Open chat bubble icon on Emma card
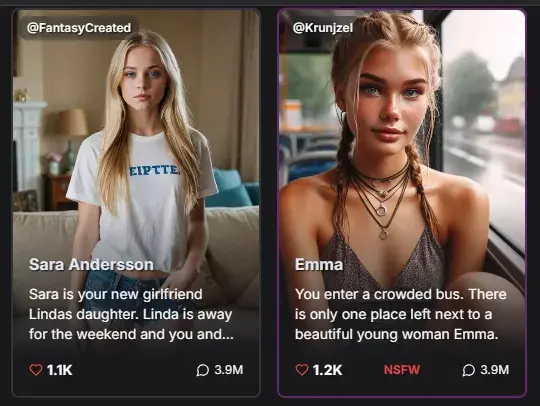Screen dimensions: 540x406 tap(468, 370)
